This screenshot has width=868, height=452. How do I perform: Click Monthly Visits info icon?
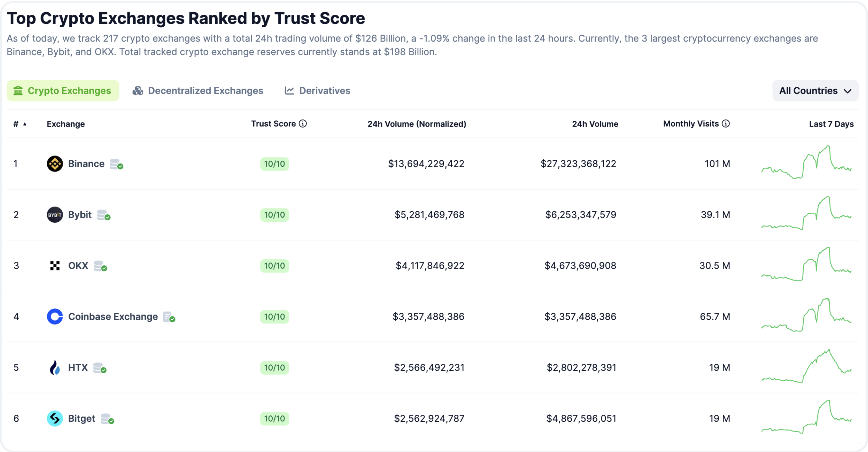(726, 124)
